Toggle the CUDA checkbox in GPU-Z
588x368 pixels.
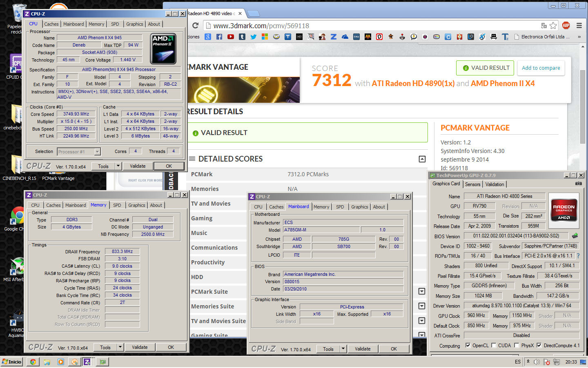[x=494, y=345]
